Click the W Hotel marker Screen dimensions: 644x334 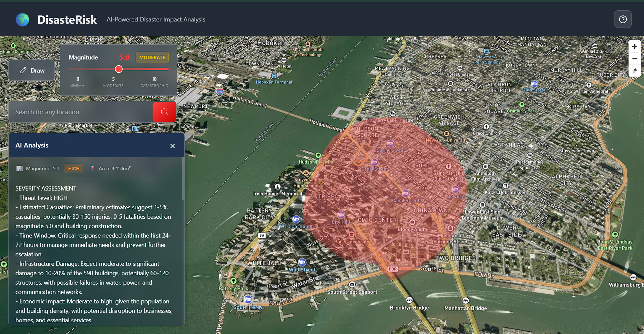tap(284, 60)
